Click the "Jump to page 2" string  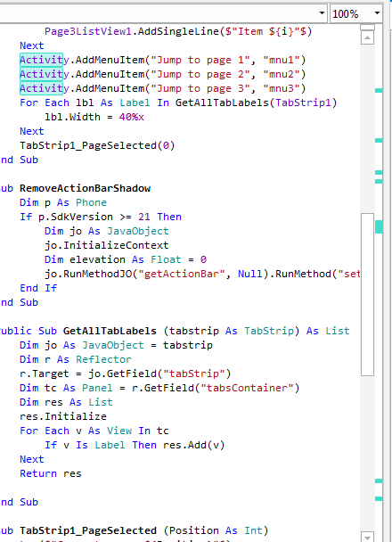point(200,74)
